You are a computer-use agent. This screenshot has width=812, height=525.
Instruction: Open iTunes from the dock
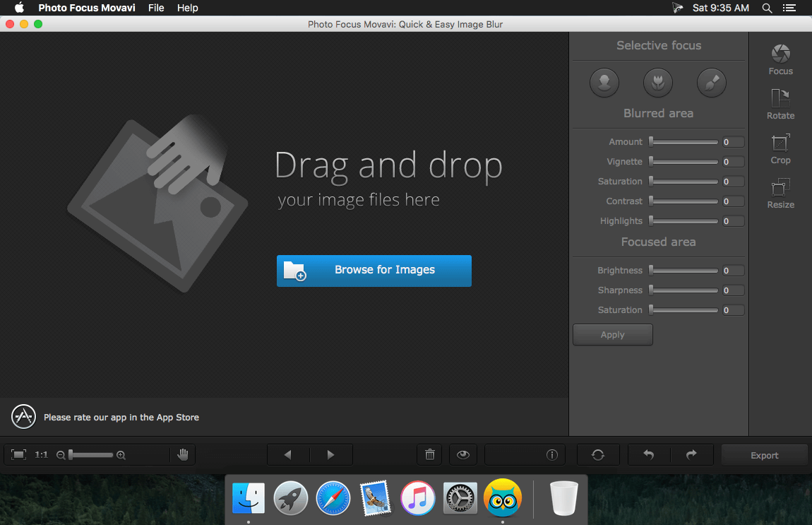point(417,498)
